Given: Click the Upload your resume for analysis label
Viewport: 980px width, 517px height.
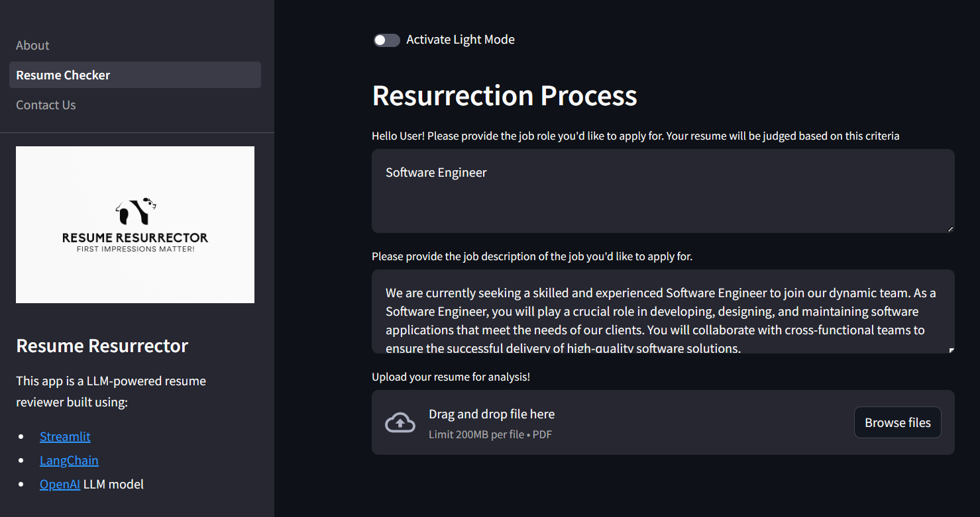Looking at the screenshot, I should (x=451, y=377).
